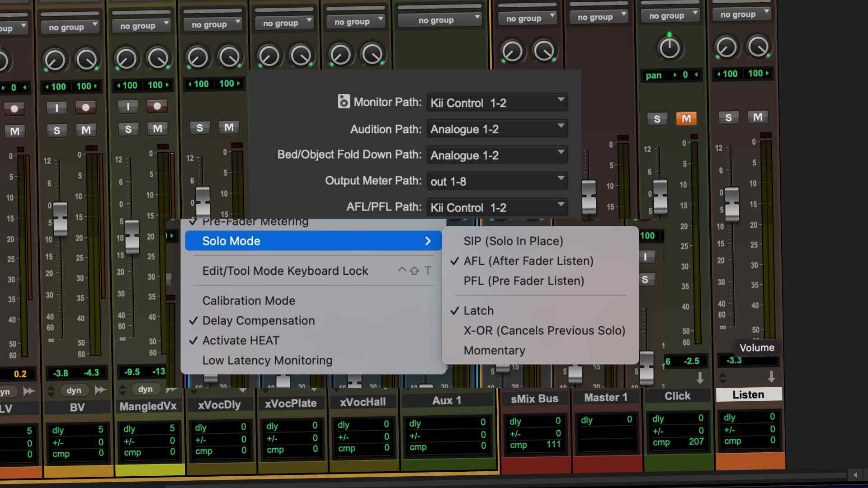868x488 pixels.
Task: Solo the Click track
Action: (x=657, y=119)
